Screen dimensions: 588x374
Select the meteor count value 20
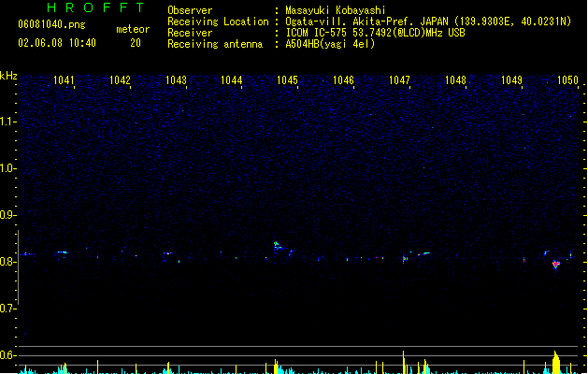point(136,43)
